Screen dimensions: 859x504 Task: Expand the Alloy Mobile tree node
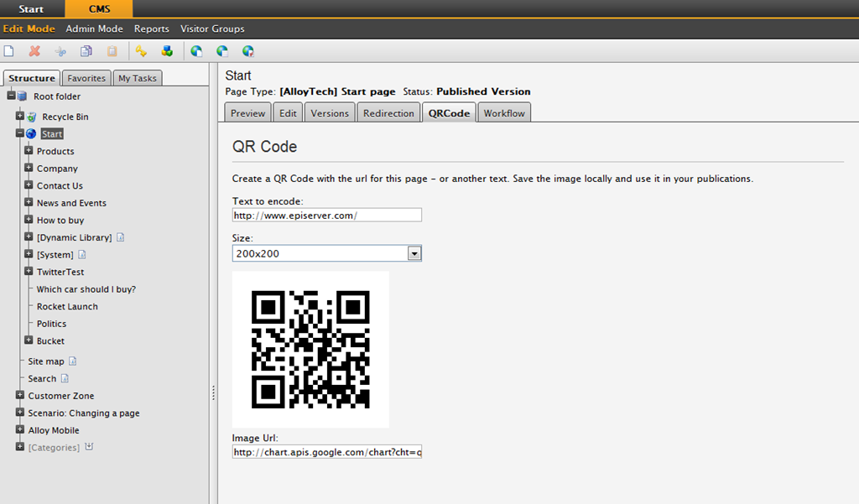[20, 429]
